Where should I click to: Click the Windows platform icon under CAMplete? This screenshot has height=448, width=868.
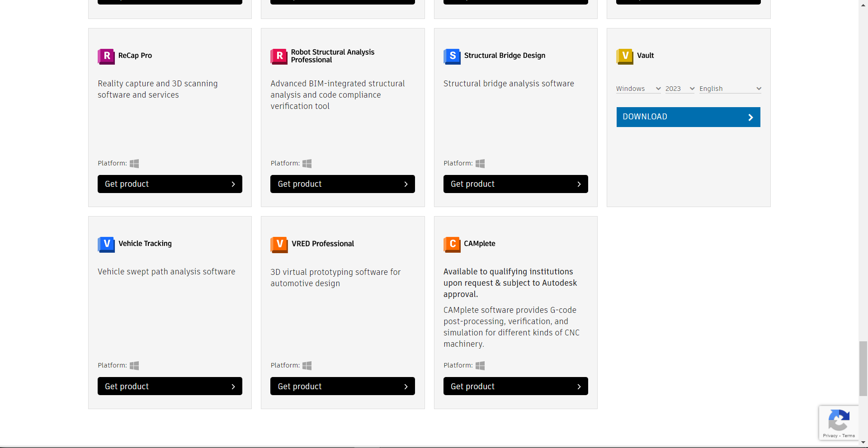coord(480,365)
